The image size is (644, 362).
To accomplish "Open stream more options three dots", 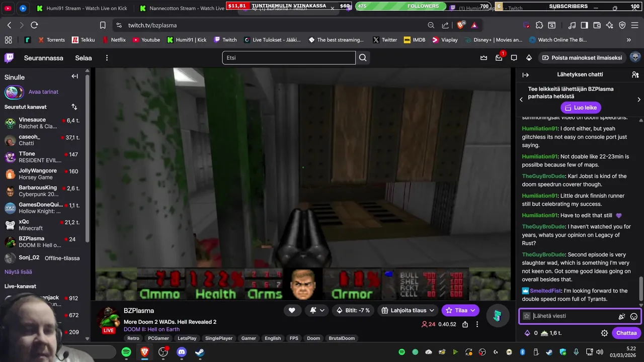I will 477,324.
